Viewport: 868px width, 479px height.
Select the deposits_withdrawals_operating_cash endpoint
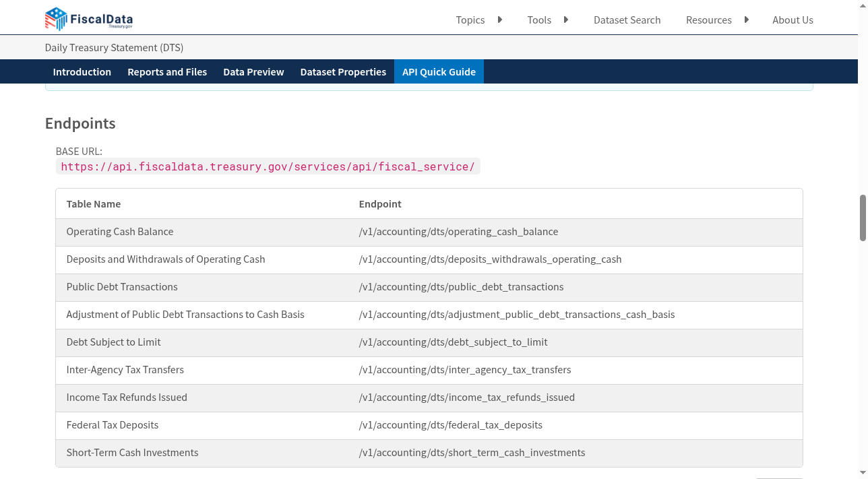pyautogui.click(x=491, y=259)
